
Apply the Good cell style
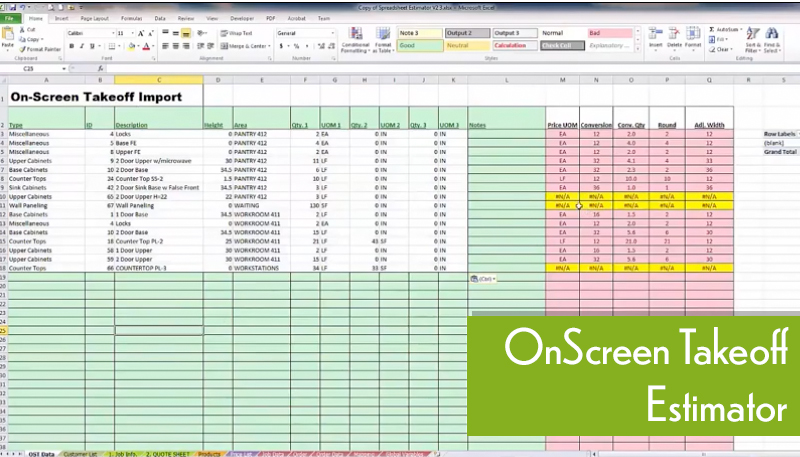[x=419, y=45]
